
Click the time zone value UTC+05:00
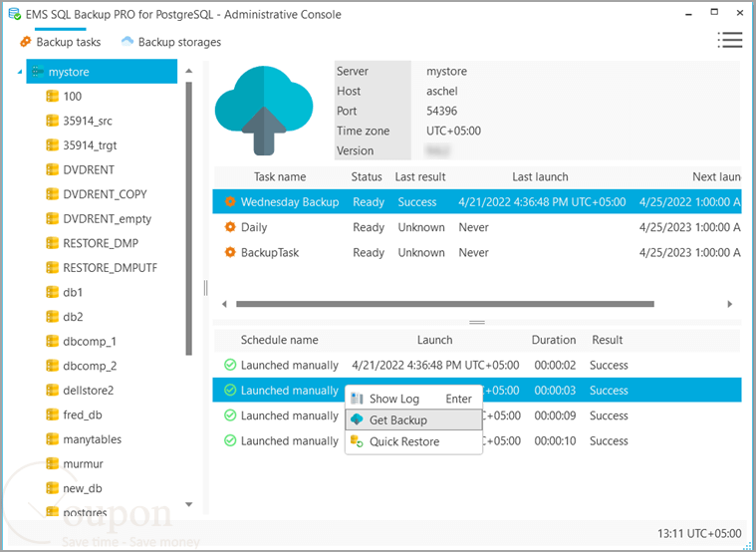pos(453,131)
